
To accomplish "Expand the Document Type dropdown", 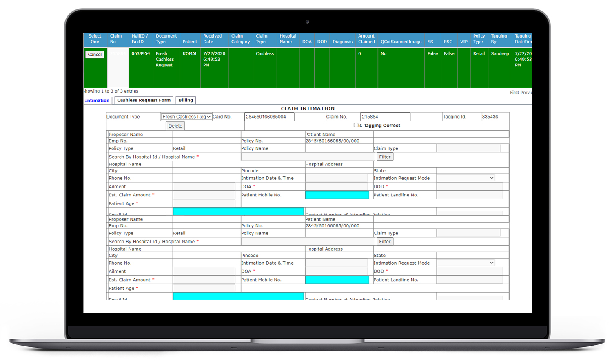I will coord(186,117).
